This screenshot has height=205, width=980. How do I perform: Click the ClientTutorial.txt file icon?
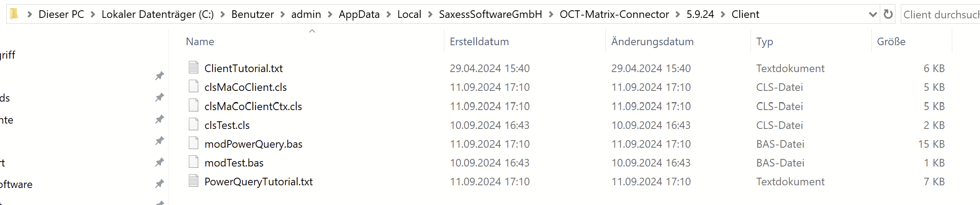pos(193,68)
